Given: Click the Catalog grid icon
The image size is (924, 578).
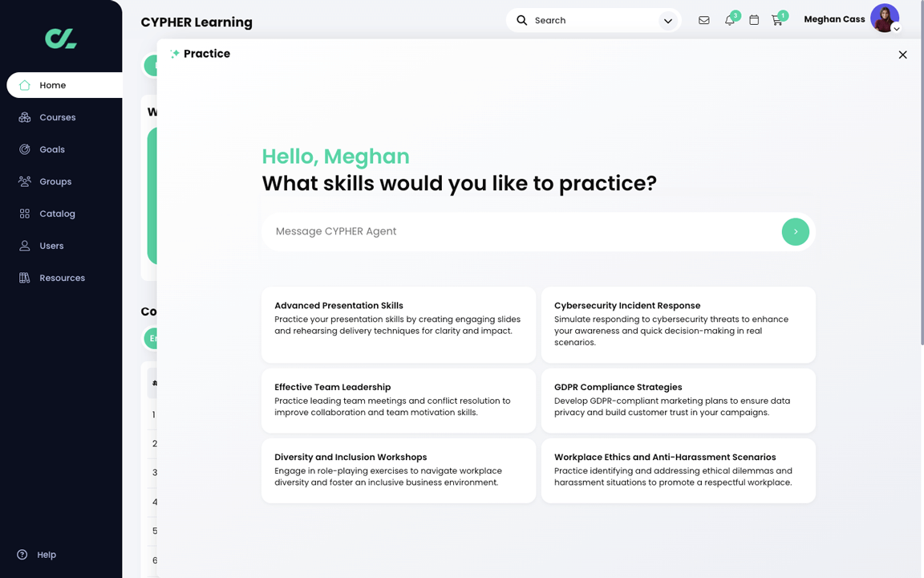Looking at the screenshot, I should (x=25, y=214).
